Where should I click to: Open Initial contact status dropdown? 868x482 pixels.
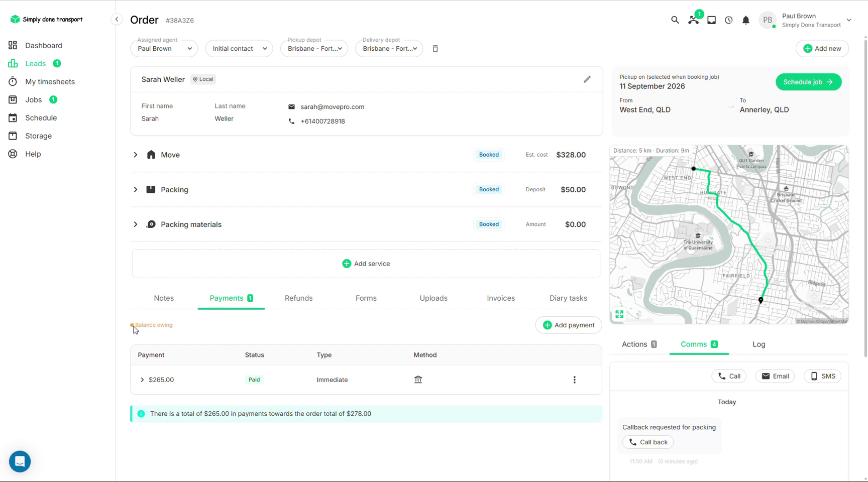[x=239, y=49]
